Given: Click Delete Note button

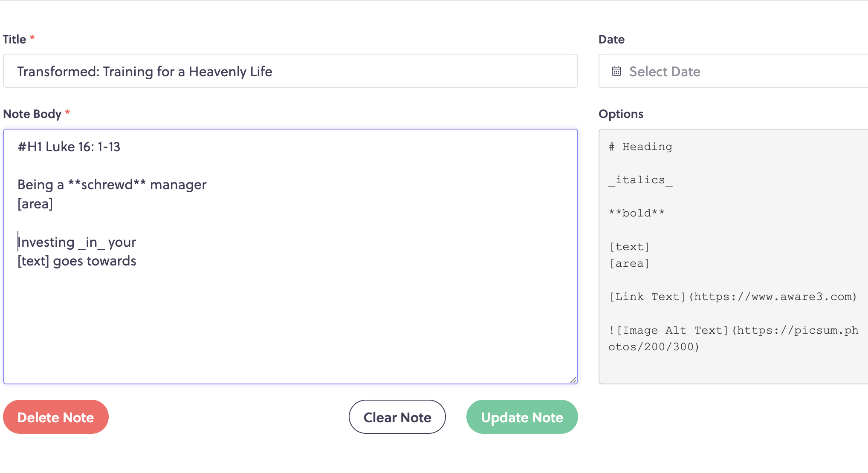Looking at the screenshot, I should 56,417.
